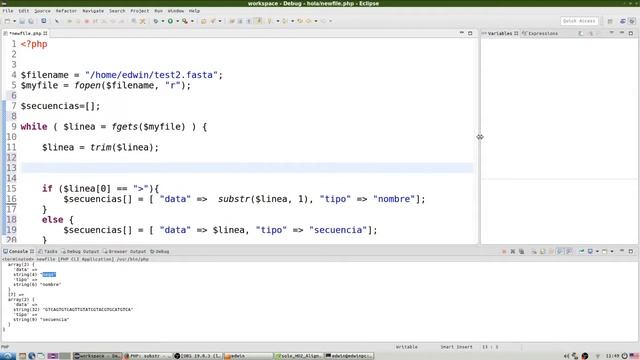Image resolution: width=640 pixels, height=360 pixels.
Task: Open the edwin folder taskbar button
Action: pyautogui.click(x=249, y=356)
